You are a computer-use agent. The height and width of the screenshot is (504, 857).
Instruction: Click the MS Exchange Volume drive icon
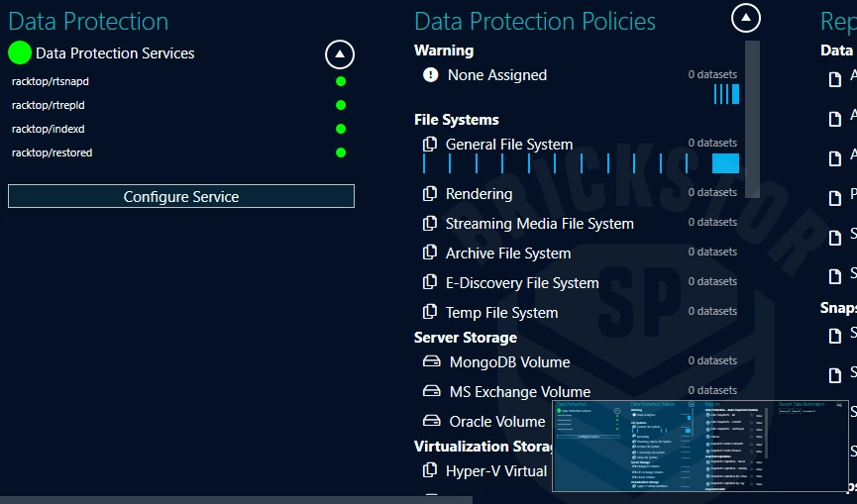(432, 392)
